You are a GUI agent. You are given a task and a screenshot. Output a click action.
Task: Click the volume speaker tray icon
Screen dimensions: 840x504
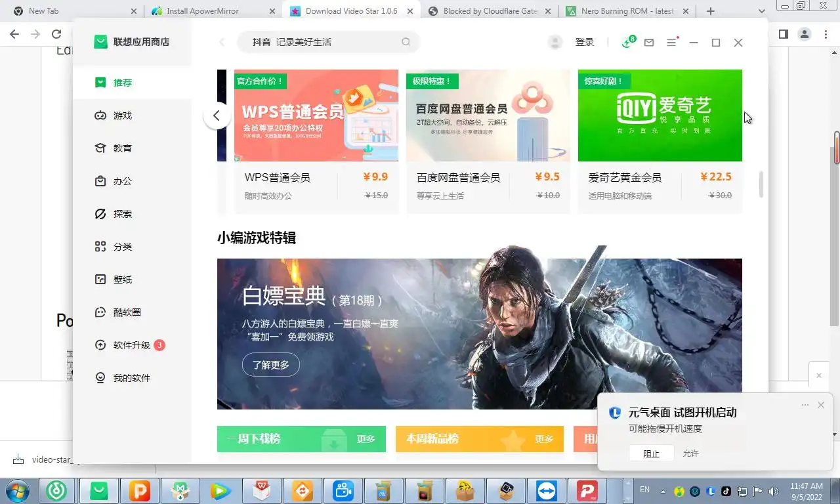(x=774, y=491)
